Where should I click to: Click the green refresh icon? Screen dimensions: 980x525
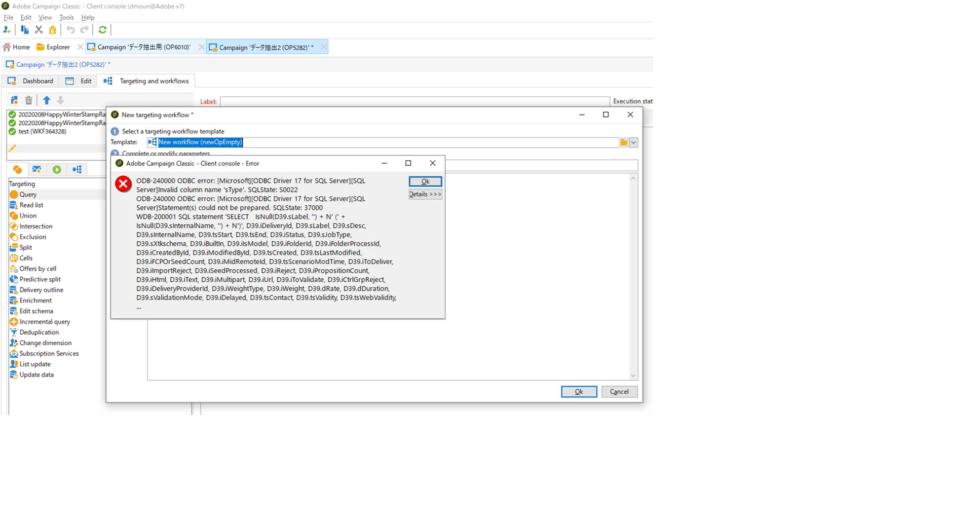coord(102,30)
